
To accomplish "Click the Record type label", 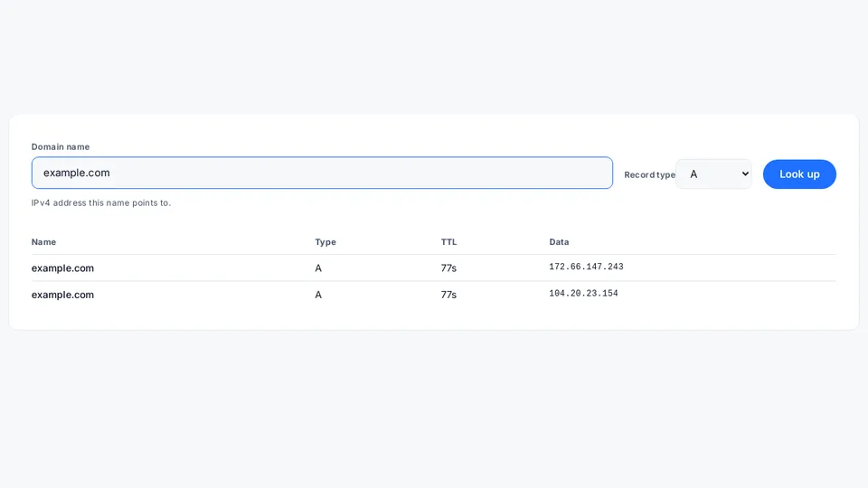I will [x=650, y=174].
